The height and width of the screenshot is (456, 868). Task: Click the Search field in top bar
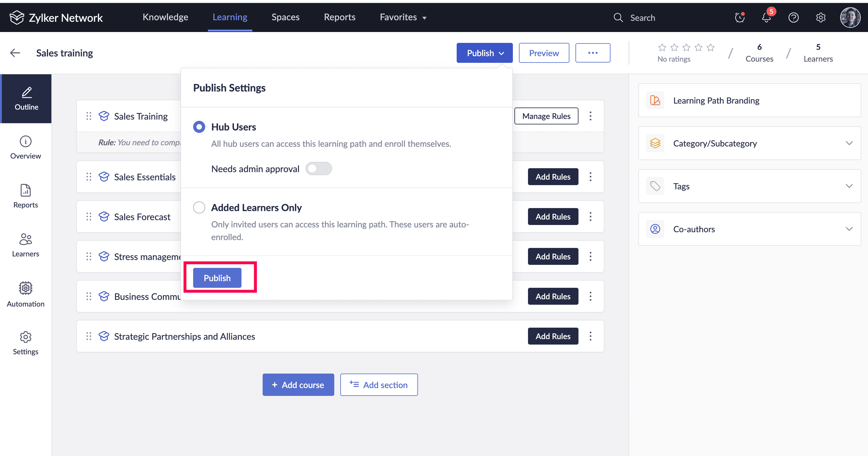click(x=642, y=18)
